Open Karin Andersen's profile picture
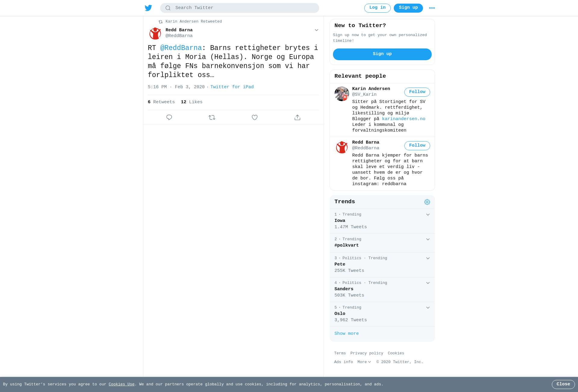This screenshot has width=578, height=392. pyautogui.click(x=342, y=94)
